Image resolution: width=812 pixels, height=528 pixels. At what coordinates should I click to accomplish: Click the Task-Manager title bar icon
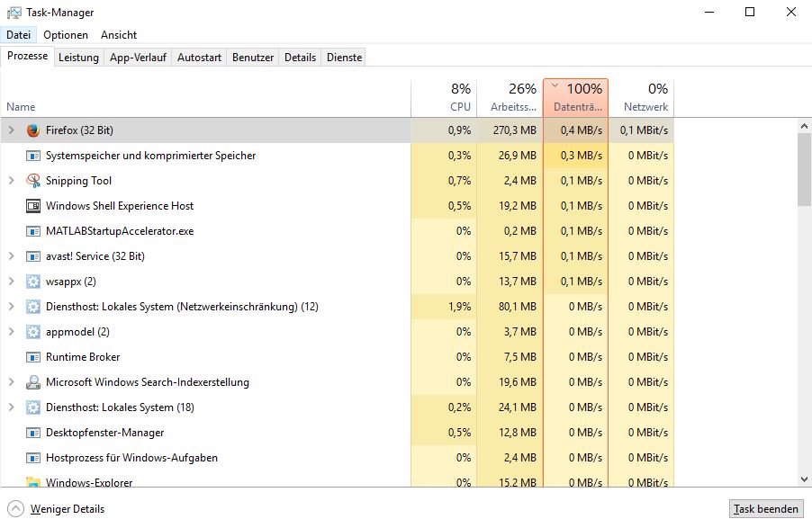coord(14,13)
